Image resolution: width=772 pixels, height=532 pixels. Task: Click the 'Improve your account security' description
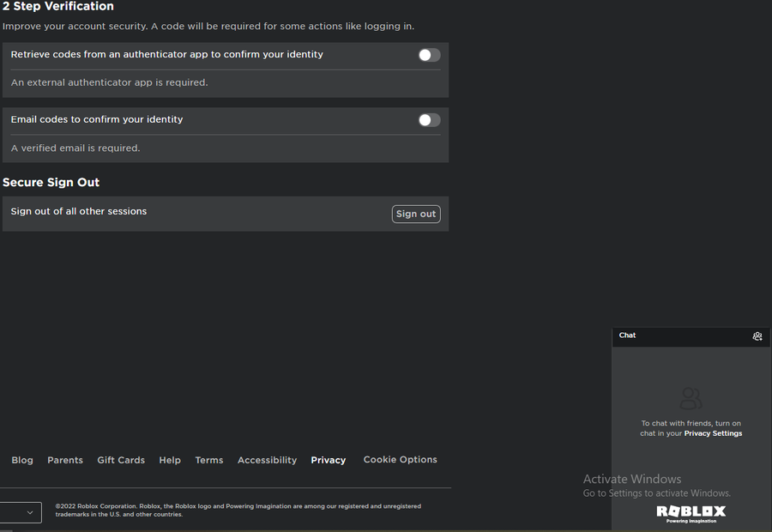(208, 27)
